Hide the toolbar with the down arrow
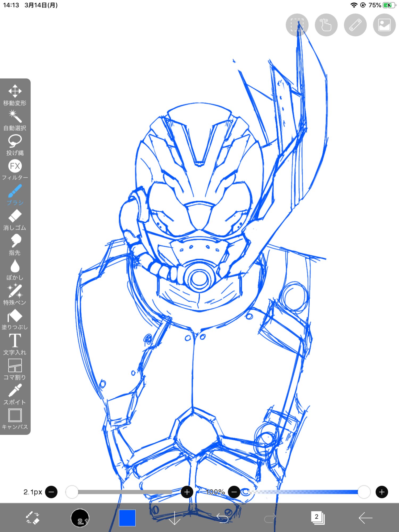Image resolution: width=399 pixels, height=532 pixels. [174, 518]
